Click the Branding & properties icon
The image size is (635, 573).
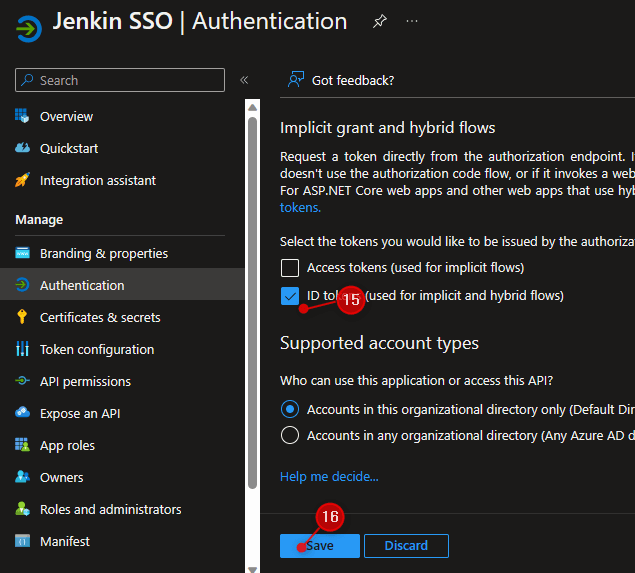pyautogui.click(x=22, y=253)
